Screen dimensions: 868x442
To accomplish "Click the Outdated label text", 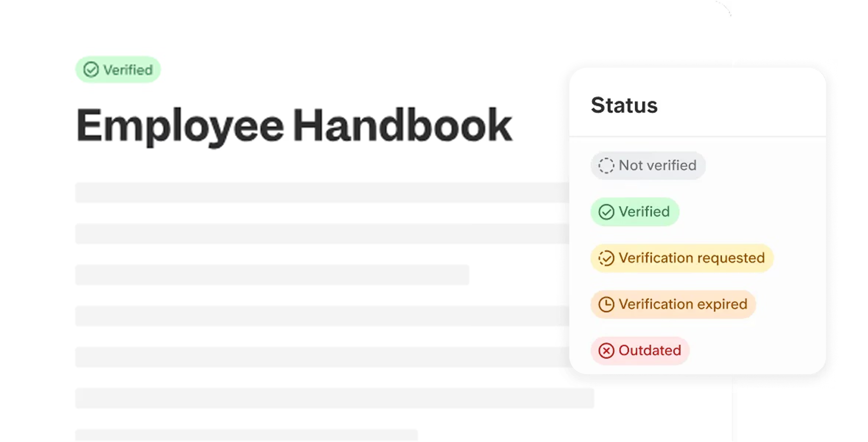I will (650, 351).
